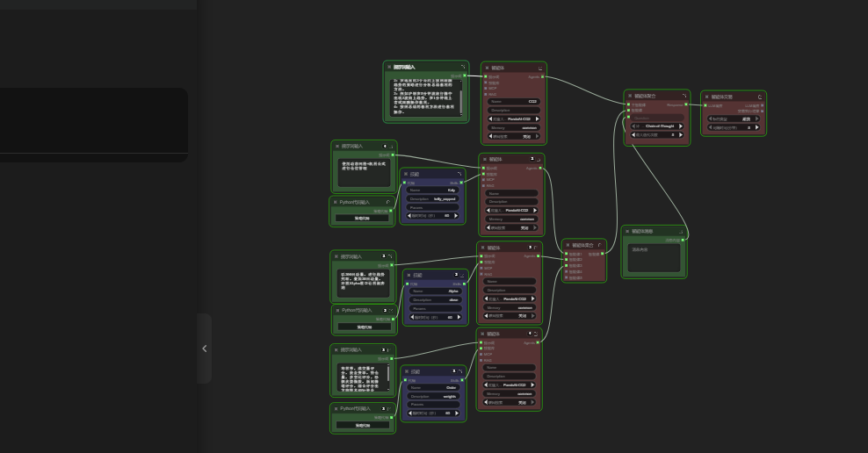Viewport: 868px width, 453px height.
Task: Step the Chain-of-Thought selector to the next option
Action: point(680,126)
